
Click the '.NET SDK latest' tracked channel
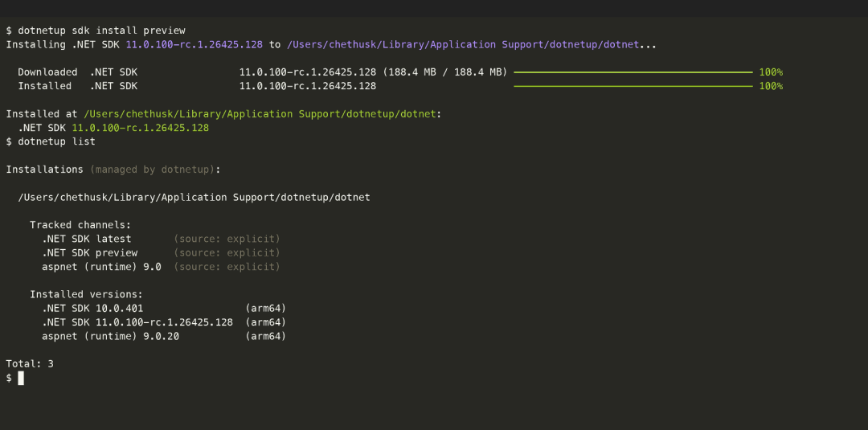pos(86,239)
